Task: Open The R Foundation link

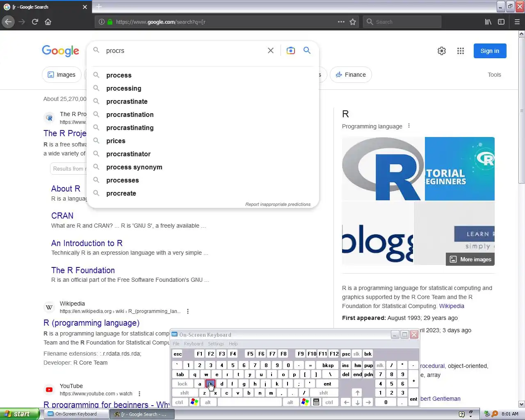Action: tap(83, 270)
